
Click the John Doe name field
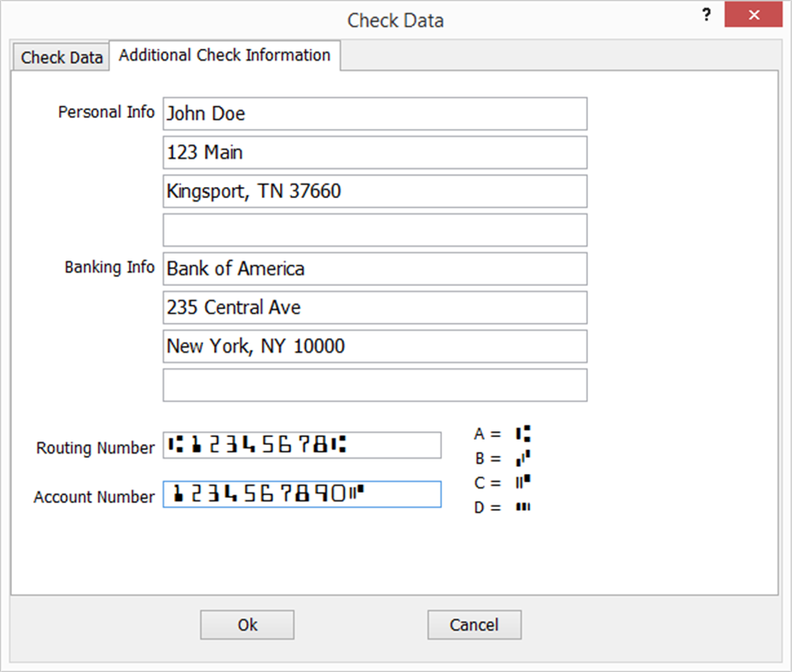pyautogui.click(x=375, y=114)
